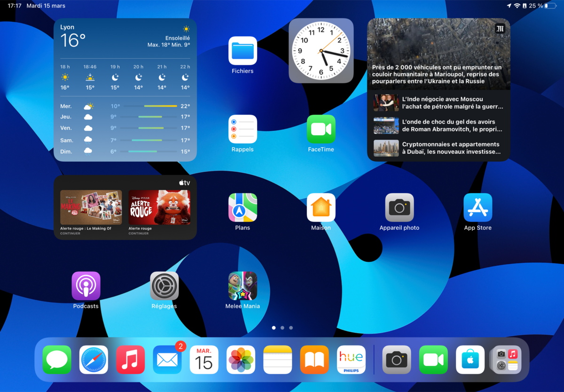
Task: Tap the 22 h hourly forecast entry
Action: coord(185,77)
